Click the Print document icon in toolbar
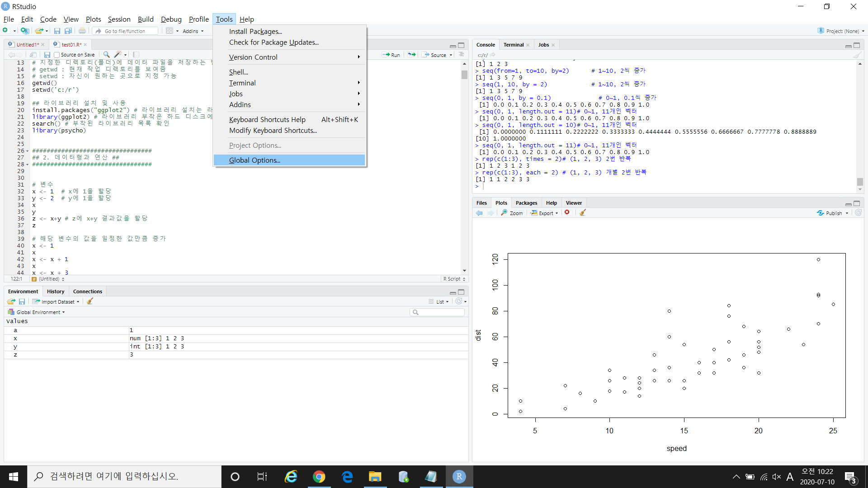This screenshot has height=488, width=868. [82, 31]
